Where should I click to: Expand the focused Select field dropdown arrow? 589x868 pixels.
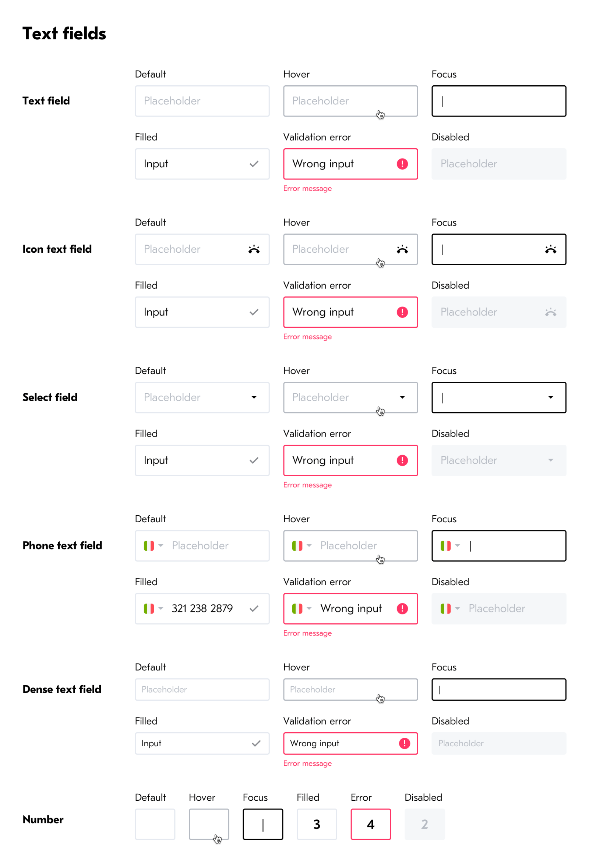pyautogui.click(x=550, y=397)
